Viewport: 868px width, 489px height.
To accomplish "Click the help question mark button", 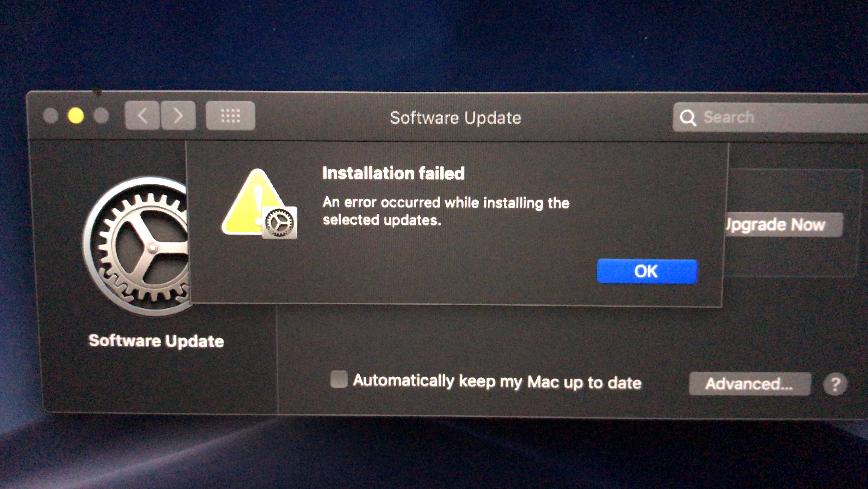I will coord(835,384).
